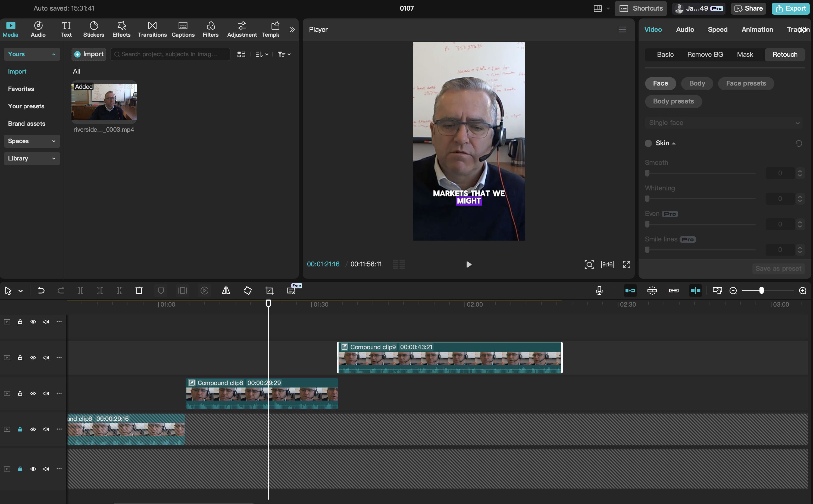Expand the Spaces dropdown
This screenshot has width=813, height=504.
[x=32, y=141]
